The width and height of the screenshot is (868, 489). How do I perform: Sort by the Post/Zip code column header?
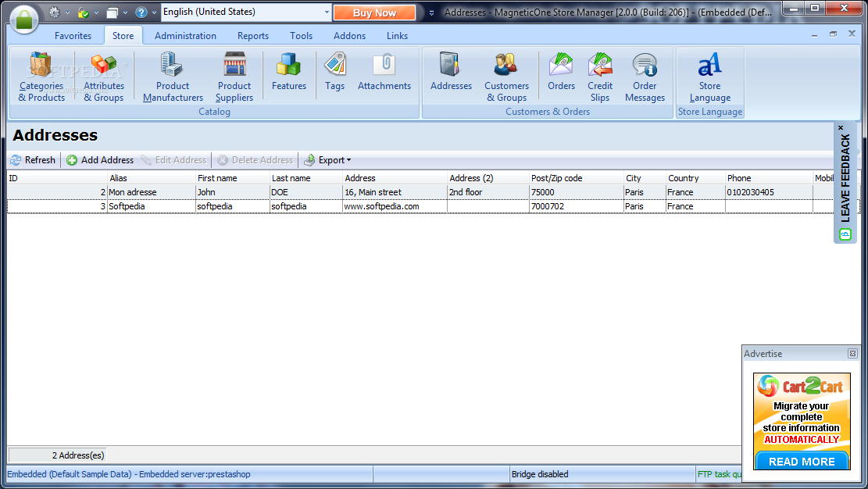pos(576,178)
